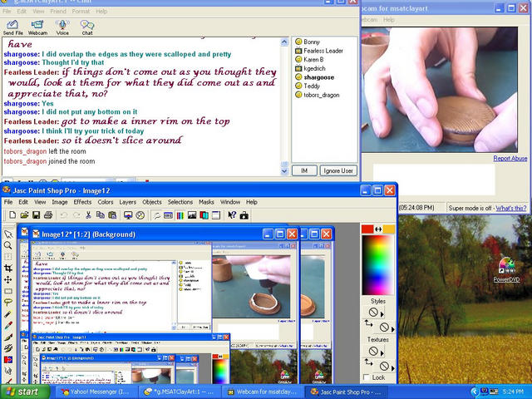Click the red foreground color swatch

tap(367, 229)
